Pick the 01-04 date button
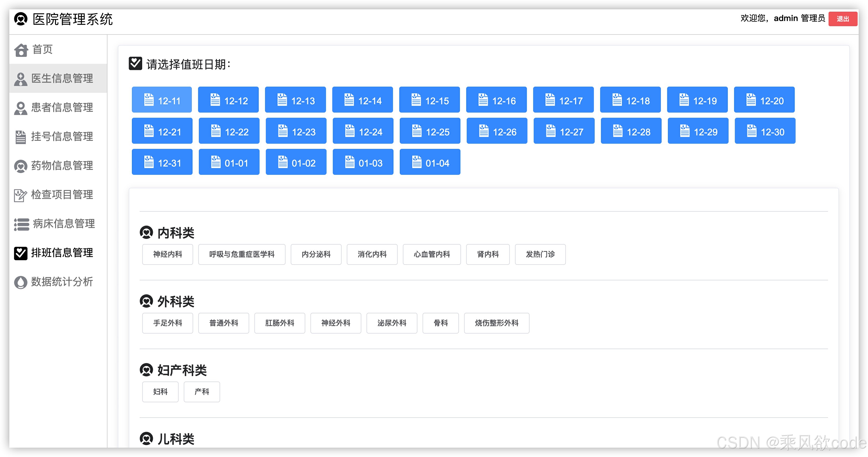 pyautogui.click(x=430, y=162)
